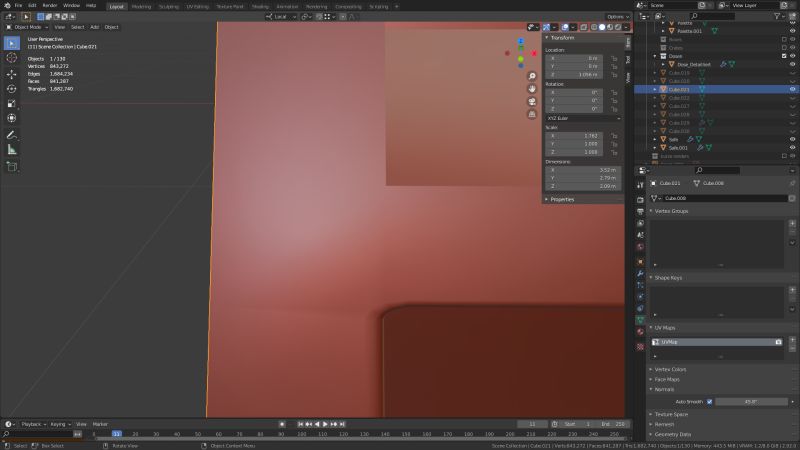The image size is (800, 450).
Task: Jump to the timeline end frame
Action: tap(342, 424)
